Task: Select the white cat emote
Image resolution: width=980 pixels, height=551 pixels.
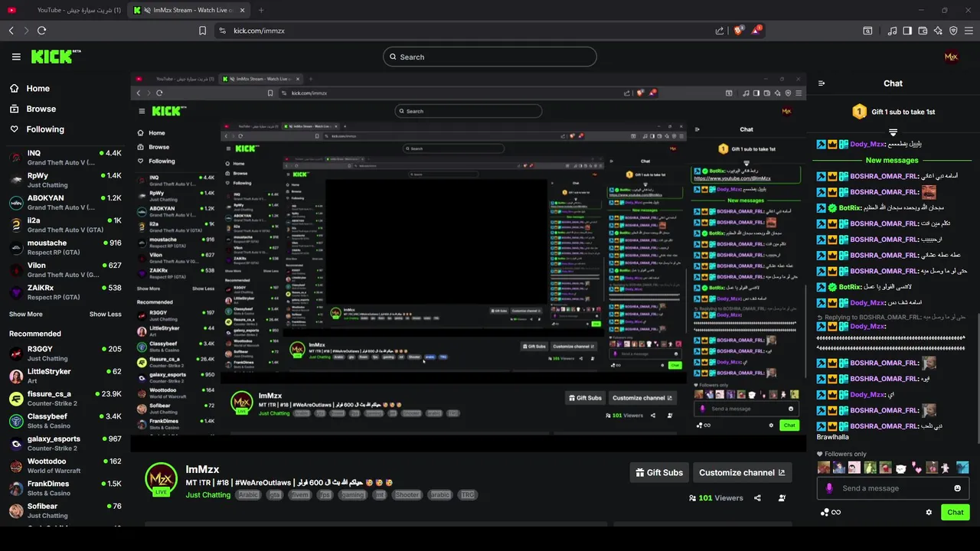Action: (x=901, y=468)
